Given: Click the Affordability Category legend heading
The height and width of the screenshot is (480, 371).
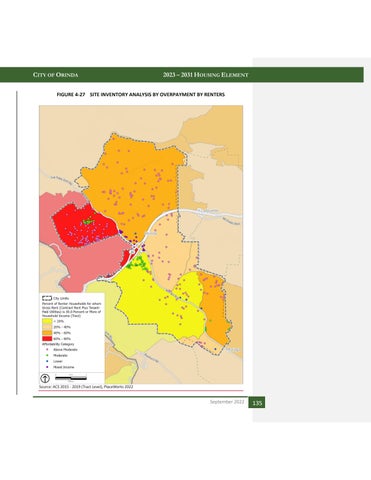Looking at the screenshot, I should tap(58, 344).
